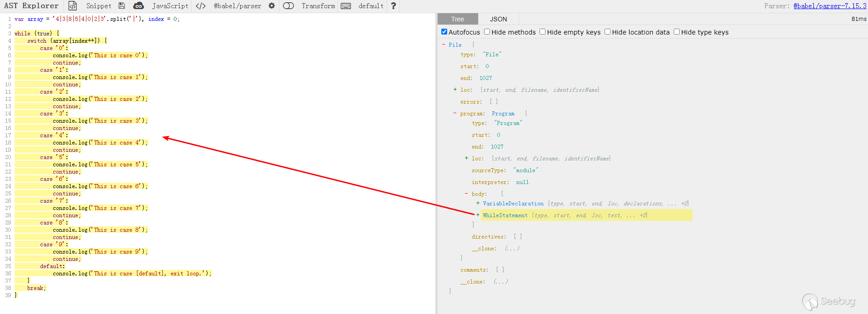Viewport: 868px width, 314px height.
Task: Click the parser code brackets icon
Action: 201,6
